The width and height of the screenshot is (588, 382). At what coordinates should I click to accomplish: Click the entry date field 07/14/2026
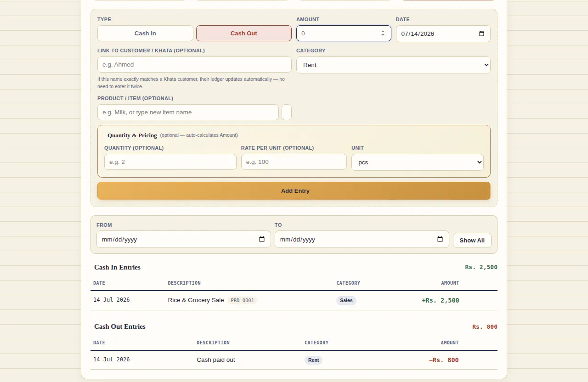tap(443, 34)
